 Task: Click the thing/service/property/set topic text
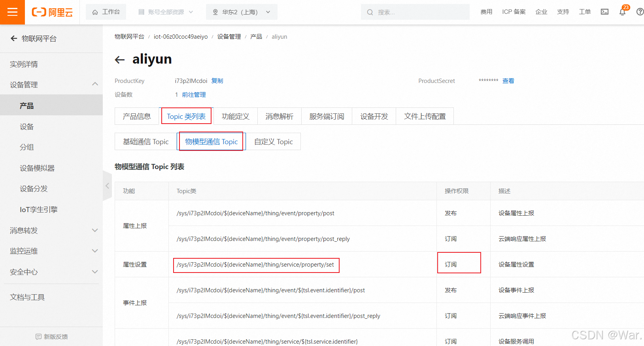255,265
